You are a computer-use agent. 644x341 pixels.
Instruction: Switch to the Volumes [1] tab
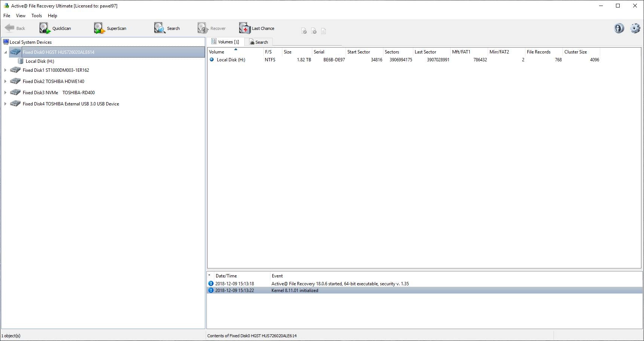(226, 42)
